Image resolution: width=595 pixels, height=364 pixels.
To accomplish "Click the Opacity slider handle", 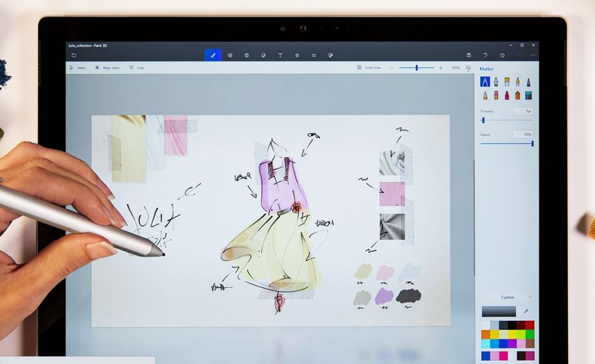I will 532,143.
